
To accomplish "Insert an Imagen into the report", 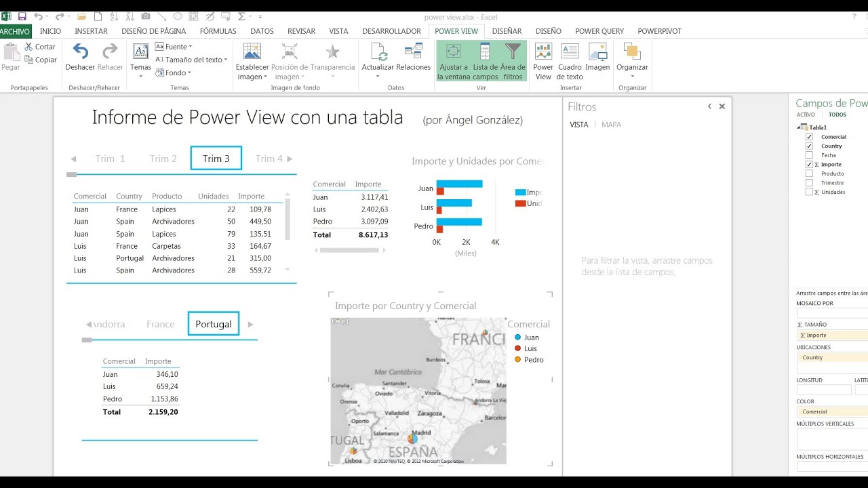I will (x=597, y=57).
